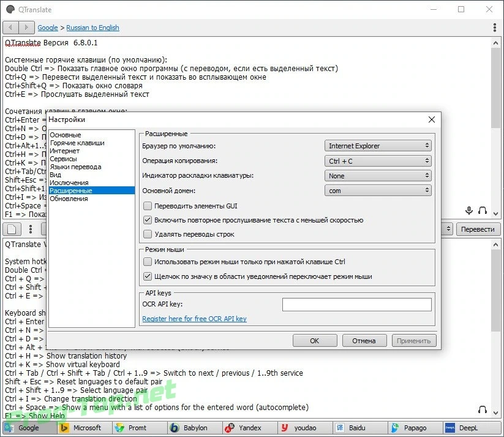Image resolution: width=504 pixels, height=437 pixels.
Task: Open Основные settings category
Action: (92, 135)
